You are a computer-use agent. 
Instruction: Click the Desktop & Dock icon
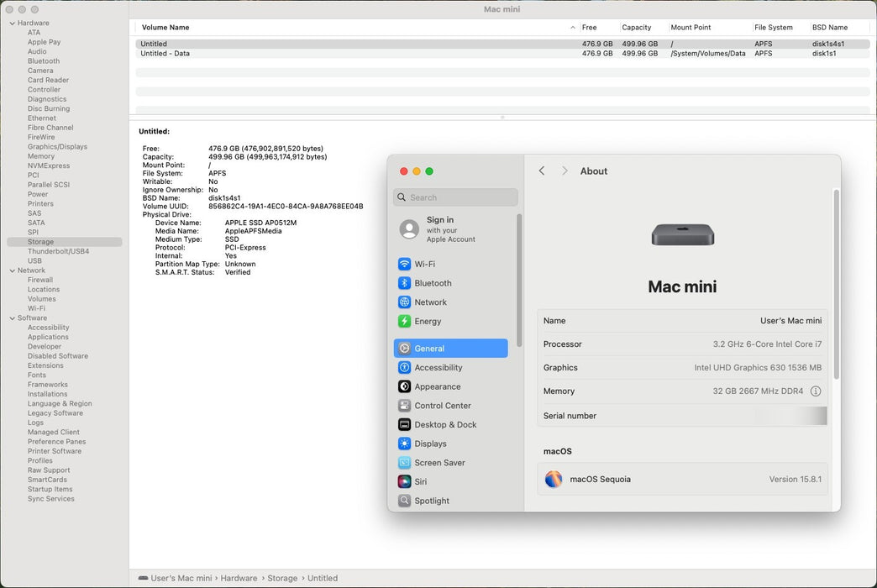coord(404,425)
